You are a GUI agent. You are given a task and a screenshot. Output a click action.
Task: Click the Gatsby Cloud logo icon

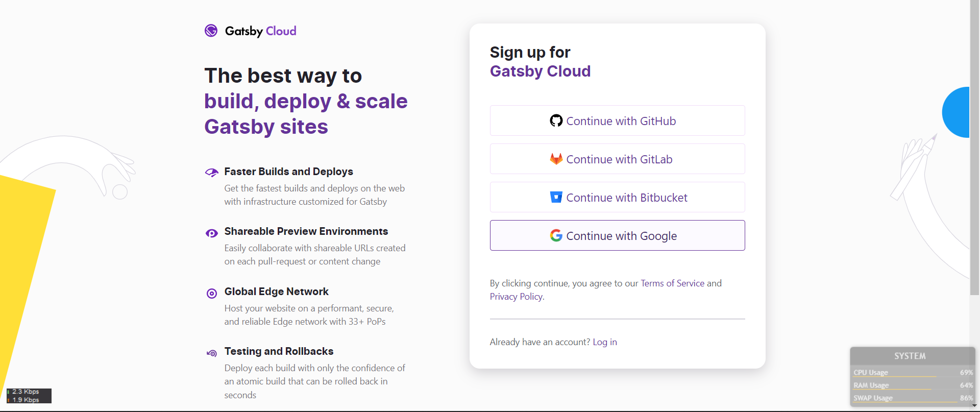[211, 31]
